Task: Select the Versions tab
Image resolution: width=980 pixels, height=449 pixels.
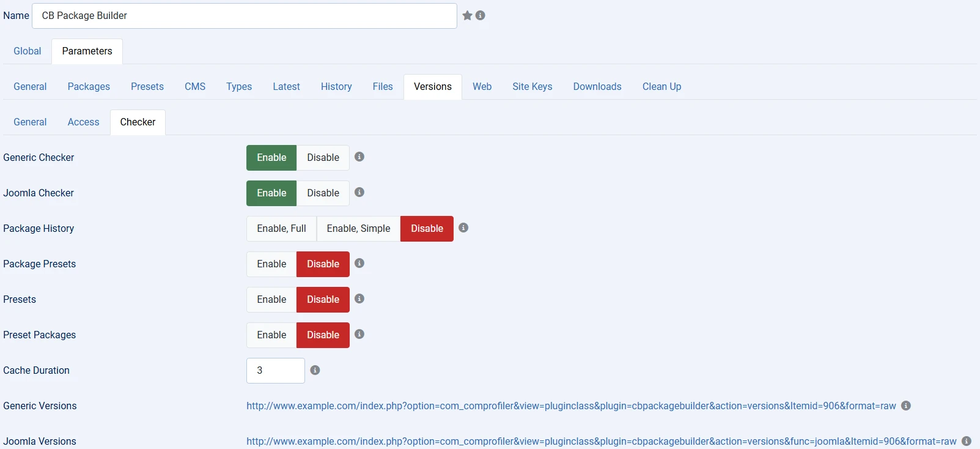Action: tap(433, 87)
